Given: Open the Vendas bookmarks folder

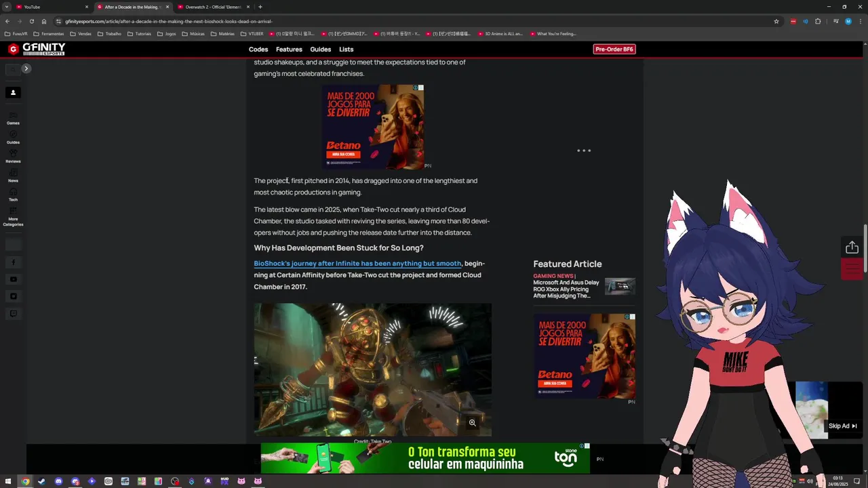Looking at the screenshot, I should [81, 33].
